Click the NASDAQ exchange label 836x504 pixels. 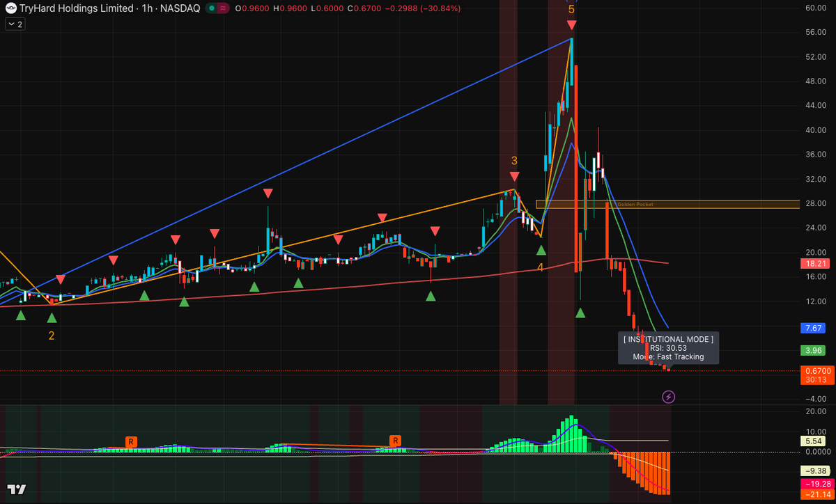point(181,8)
